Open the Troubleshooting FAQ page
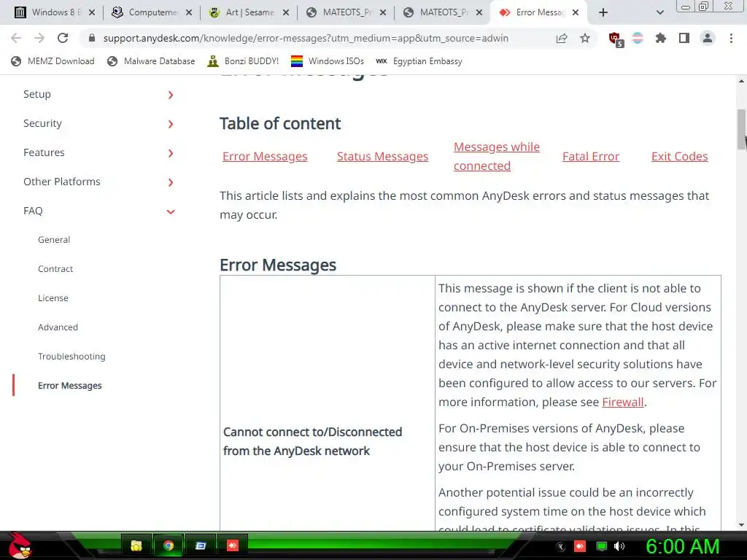 tap(71, 356)
